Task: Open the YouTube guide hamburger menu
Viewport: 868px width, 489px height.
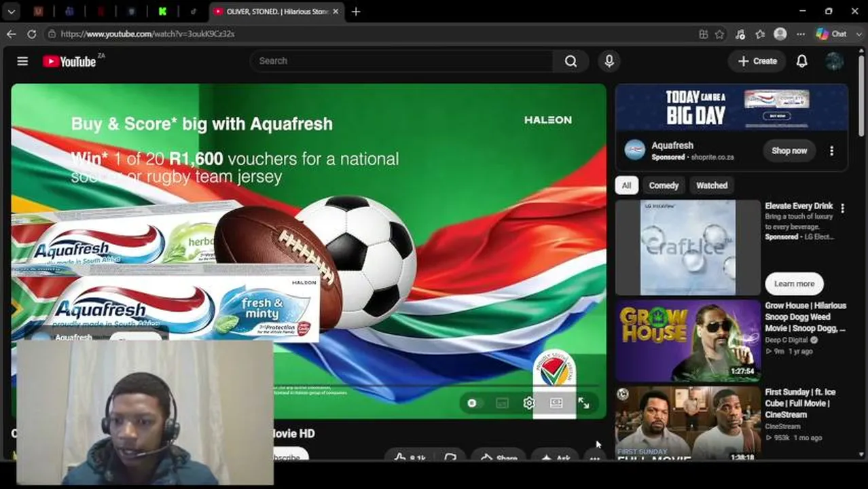Action: (x=22, y=61)
